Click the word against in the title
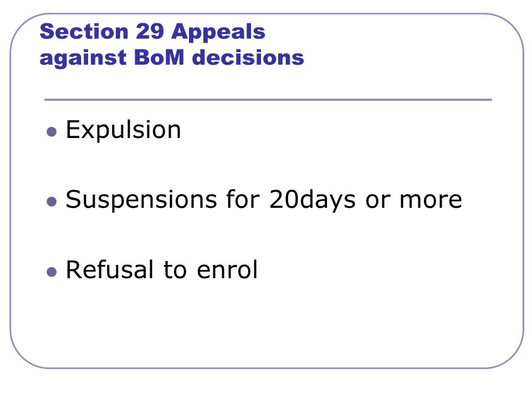This screenshot has height=399, width=532. (x=83, y=58)
